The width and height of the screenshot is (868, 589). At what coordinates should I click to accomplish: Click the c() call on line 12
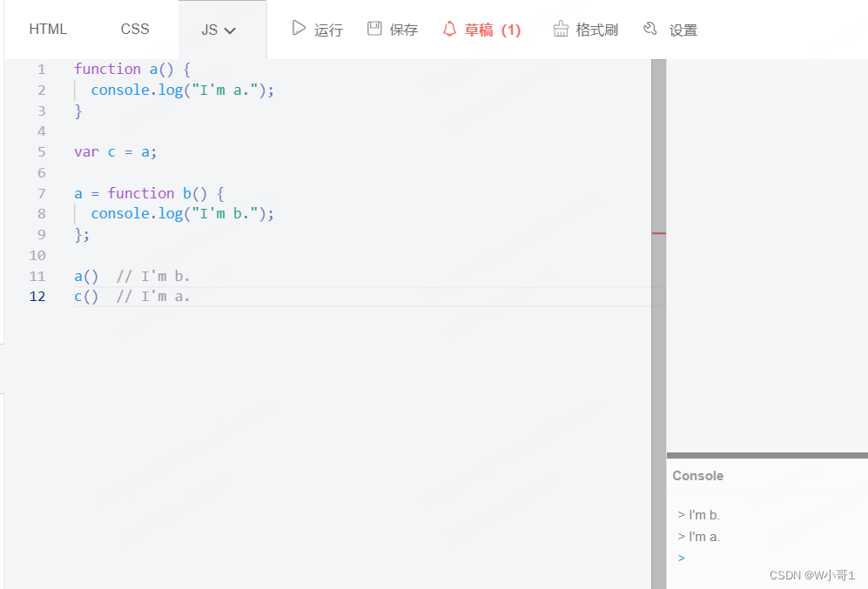[86, 297]
